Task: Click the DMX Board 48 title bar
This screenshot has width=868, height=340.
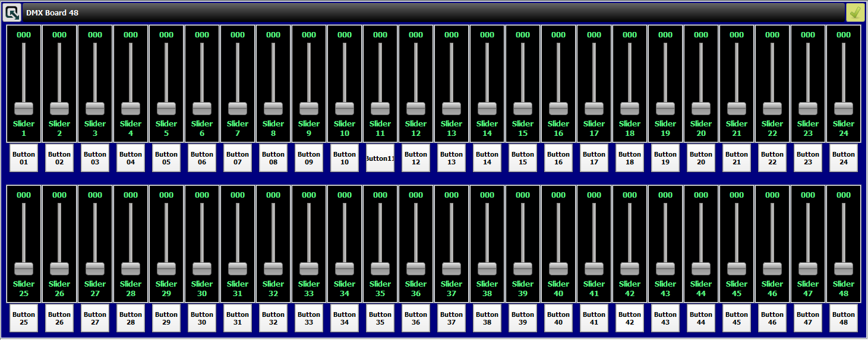Action: (416, 12)
